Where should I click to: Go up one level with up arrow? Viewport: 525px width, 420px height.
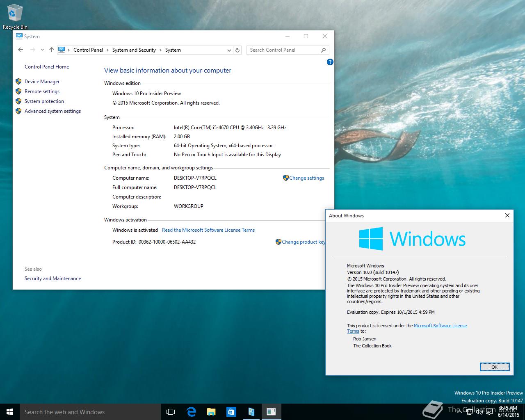click(x=51, y=50)
